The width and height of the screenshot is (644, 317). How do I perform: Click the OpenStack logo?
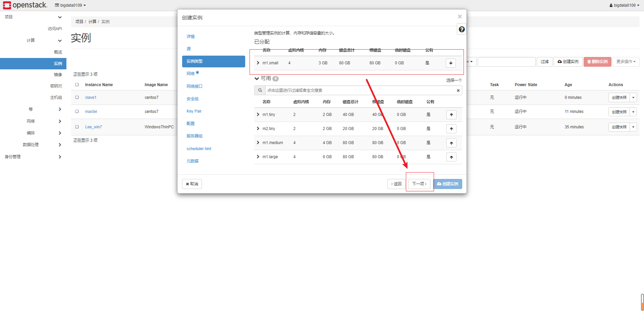(x=25, y=5)
